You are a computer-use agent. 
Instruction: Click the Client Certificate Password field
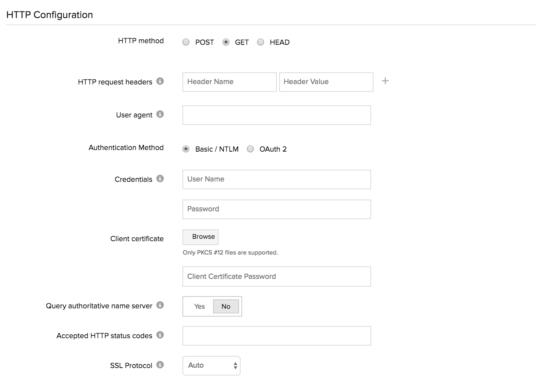tap(276, 277)
